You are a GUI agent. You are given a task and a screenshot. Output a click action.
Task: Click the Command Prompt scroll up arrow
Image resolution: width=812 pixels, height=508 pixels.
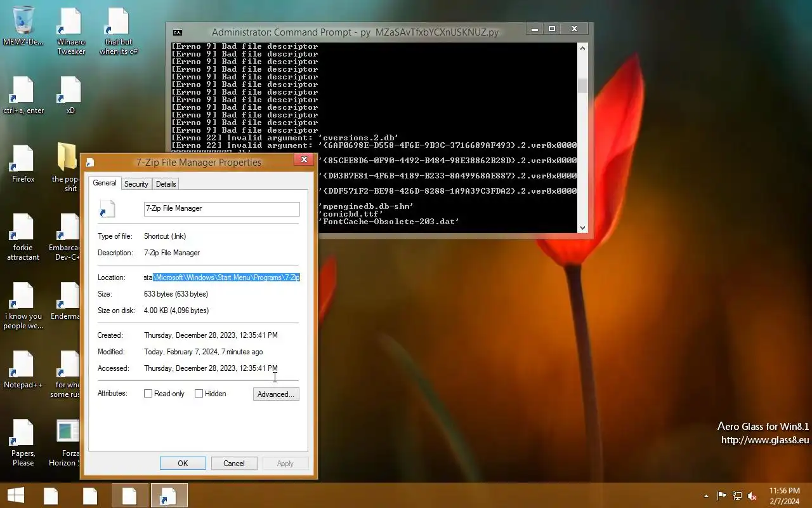pos(582,48)
